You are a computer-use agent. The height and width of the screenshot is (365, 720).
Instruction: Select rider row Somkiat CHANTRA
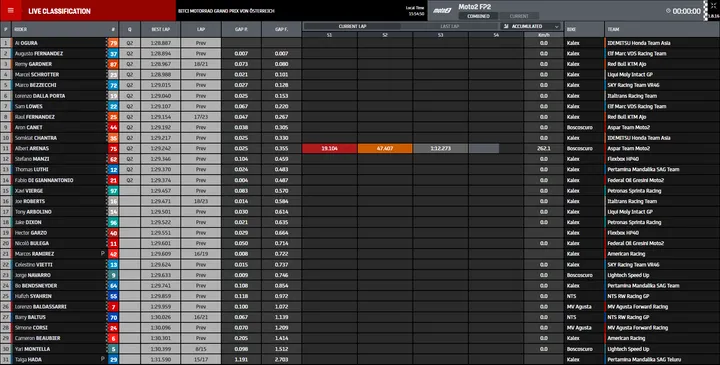click(x=360, y=138)
